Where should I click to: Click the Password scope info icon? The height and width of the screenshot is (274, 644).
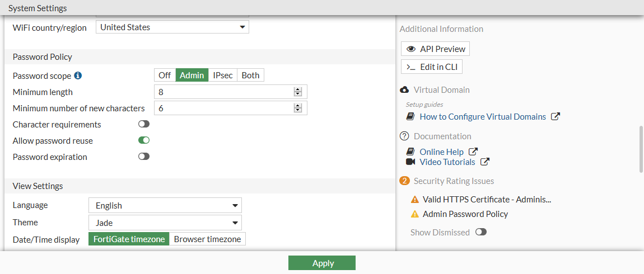coord(78,75)
